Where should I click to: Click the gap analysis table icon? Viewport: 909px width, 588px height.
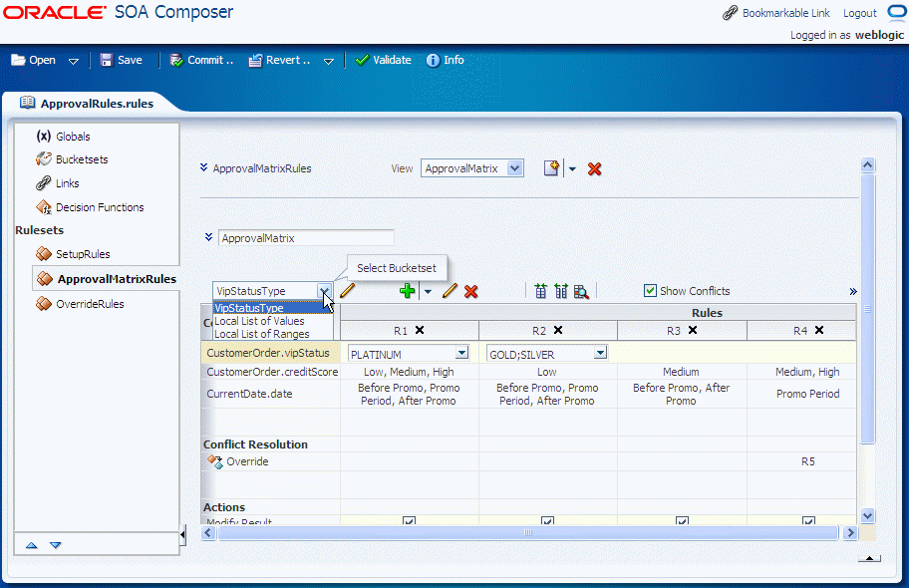pyautogui.click(x=541, y=291)
